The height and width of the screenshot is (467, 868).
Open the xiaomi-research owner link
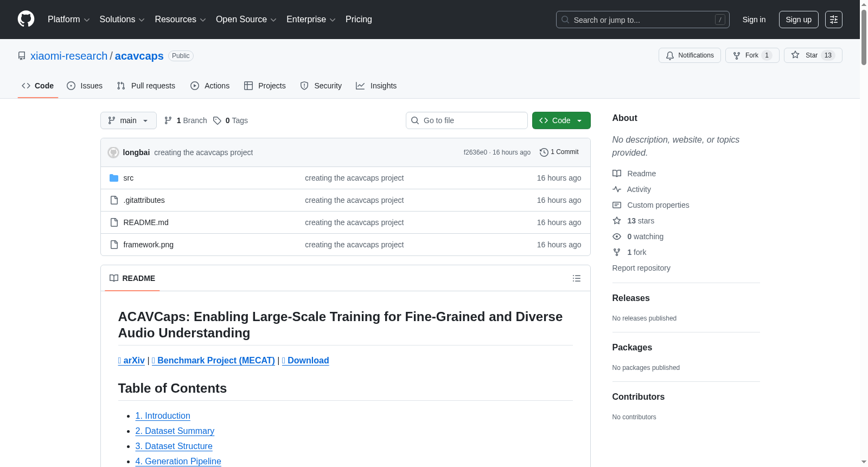coord(69,56)
